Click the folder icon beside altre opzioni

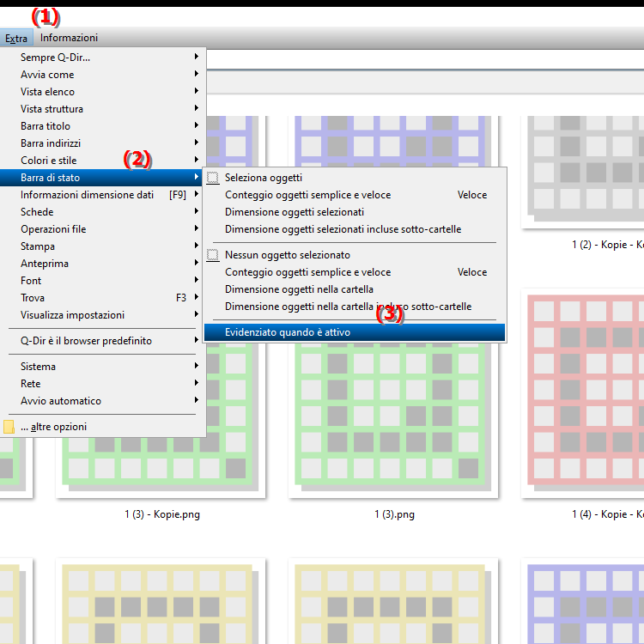pos(9,427)
